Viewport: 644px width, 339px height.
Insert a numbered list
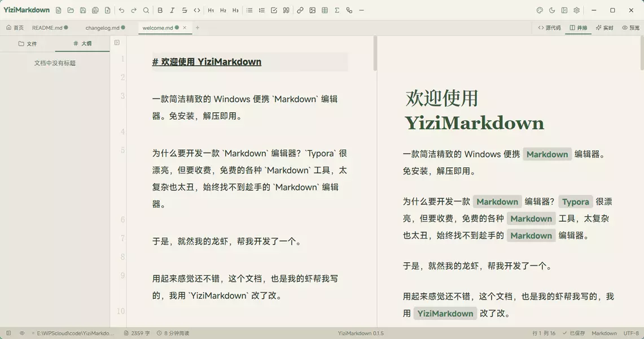tap(262, 10)
